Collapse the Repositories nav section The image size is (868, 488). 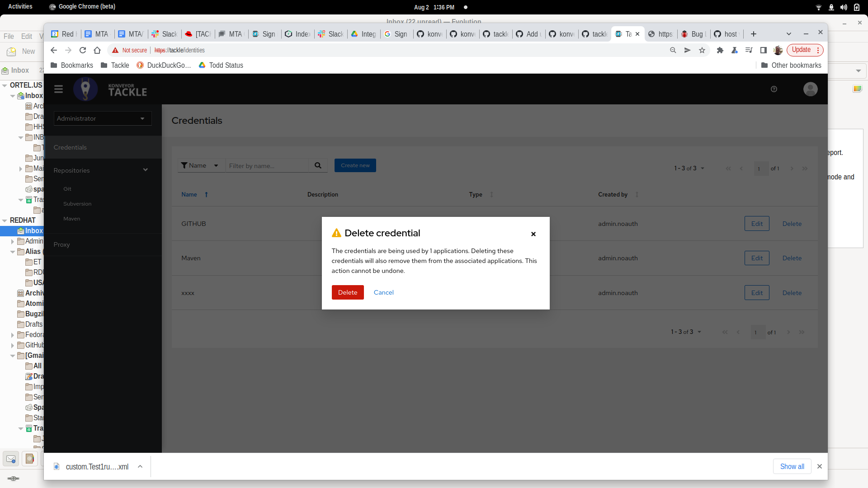pyautogui.click(x=145, y=170)
